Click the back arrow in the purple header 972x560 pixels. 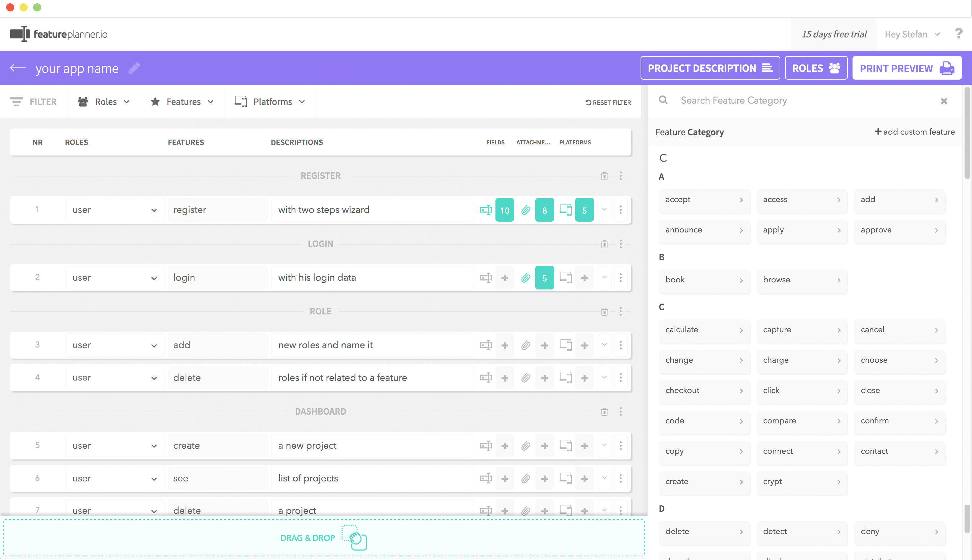click(17, 68)
